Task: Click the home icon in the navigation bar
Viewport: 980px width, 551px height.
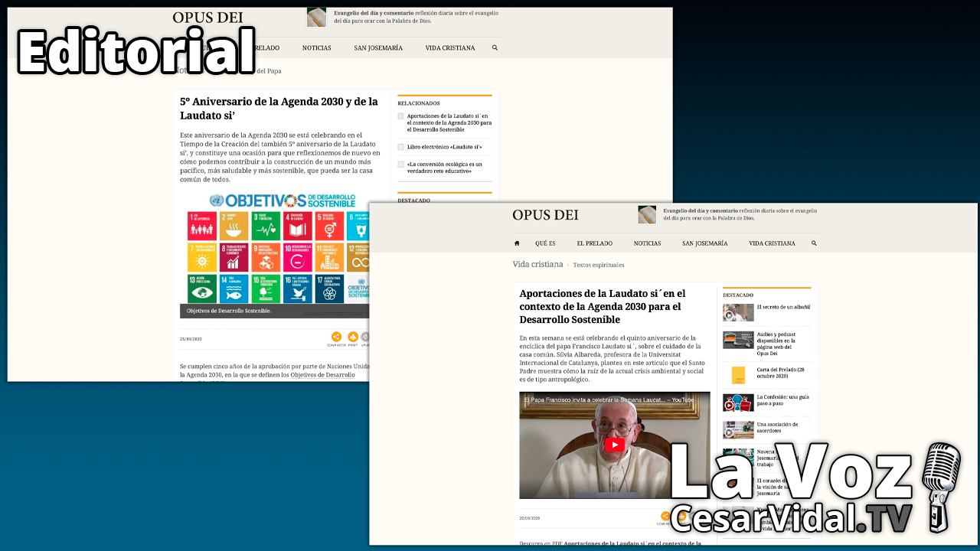Action: click(x=517, y=243)
